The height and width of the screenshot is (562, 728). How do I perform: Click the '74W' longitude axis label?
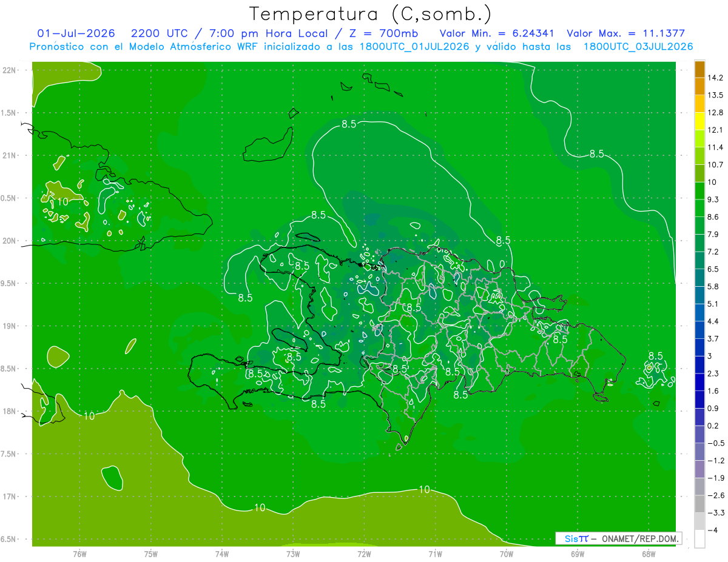pos(222,554)
